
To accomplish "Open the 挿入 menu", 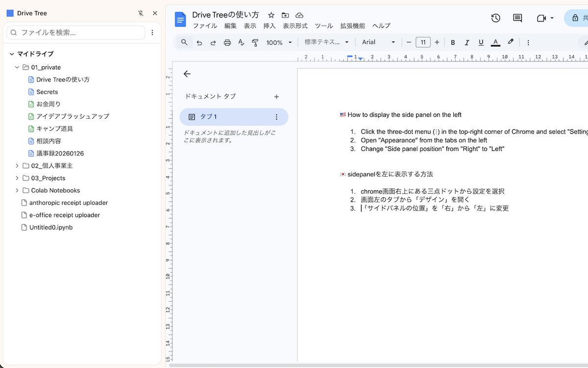I will tap(269, 26).
